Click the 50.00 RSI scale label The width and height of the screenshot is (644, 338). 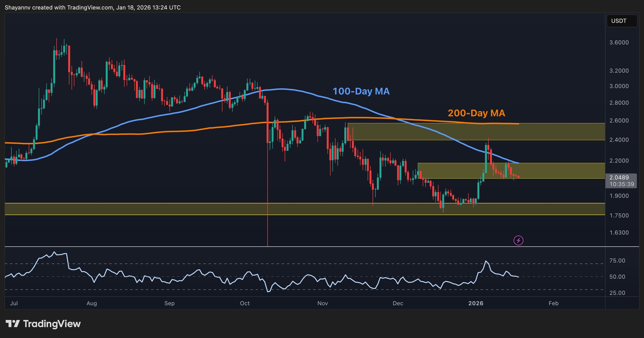pos(618,277)
